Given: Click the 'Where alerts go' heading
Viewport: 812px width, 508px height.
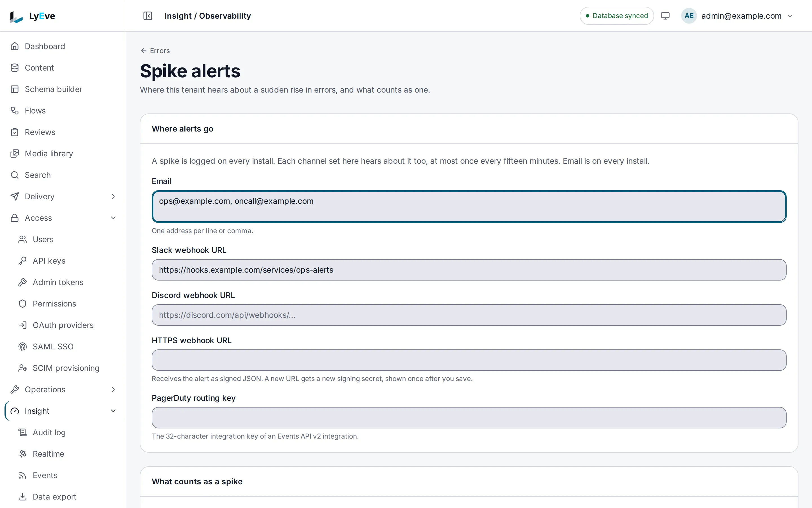Looking at the screenshot, I should tap(182, 129).
